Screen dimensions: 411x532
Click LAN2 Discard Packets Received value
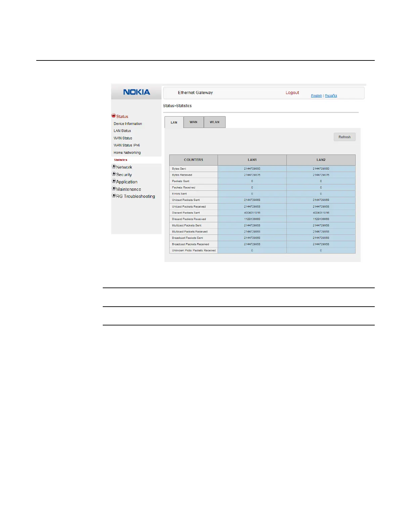pyautogui.click(x=321, y=219)
